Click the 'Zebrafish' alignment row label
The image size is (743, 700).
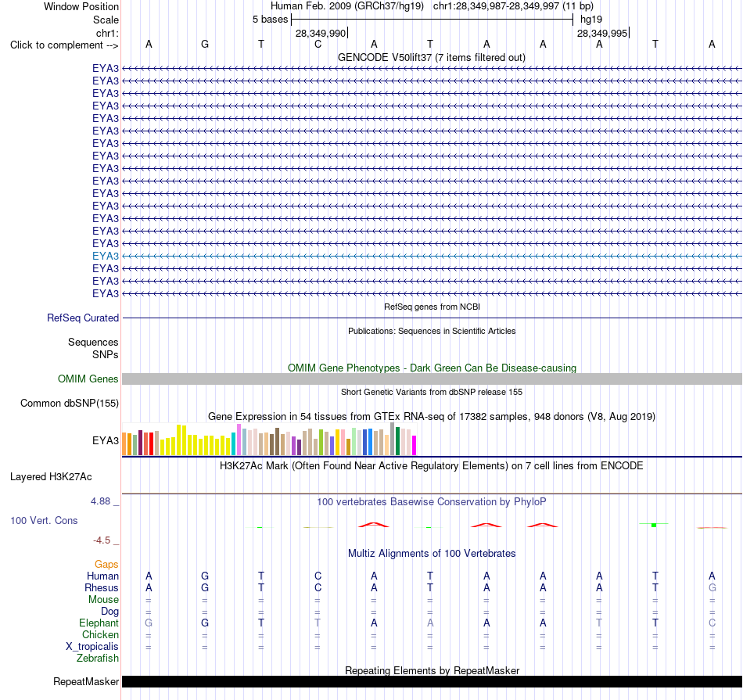pyautogui.click(x=98, y=659)
